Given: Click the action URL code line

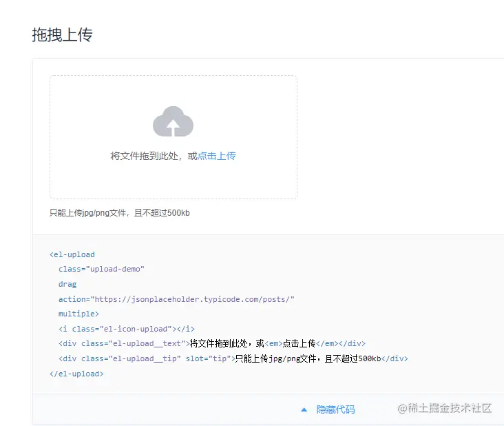Looking at the screenshot, I should (x=176, y=299).
